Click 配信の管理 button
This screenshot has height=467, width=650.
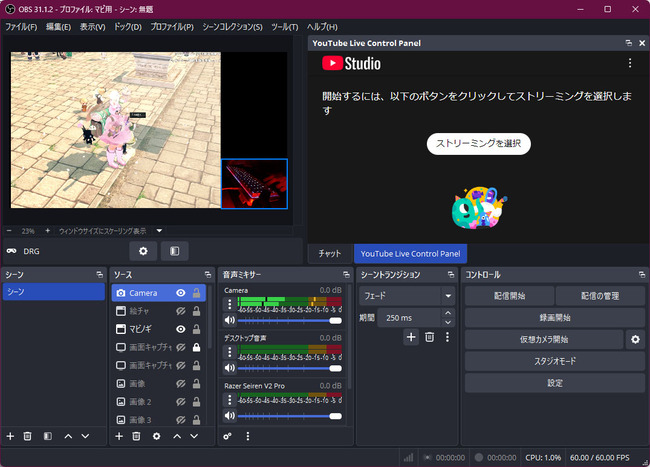pos(600,296)
